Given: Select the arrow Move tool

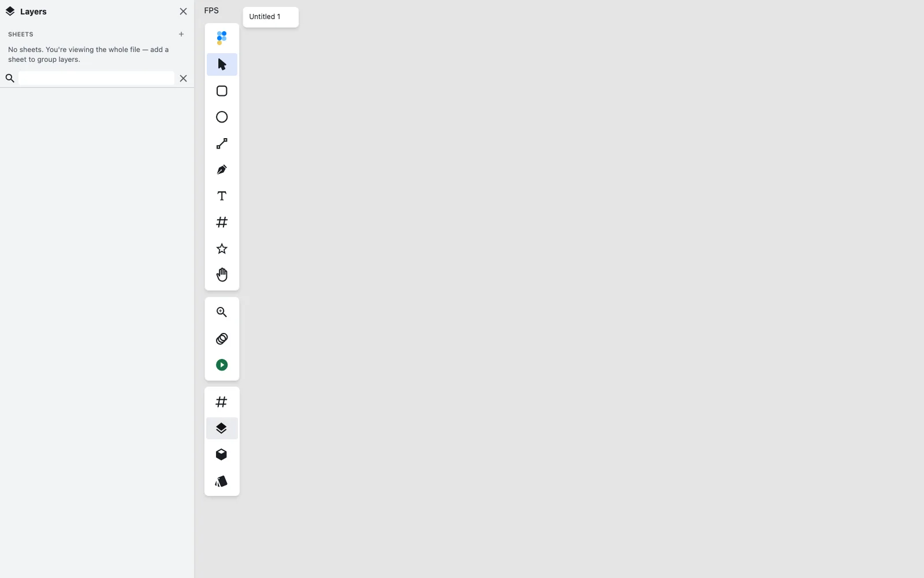Looking at the screenshot, I should click(x=222, y=64).
